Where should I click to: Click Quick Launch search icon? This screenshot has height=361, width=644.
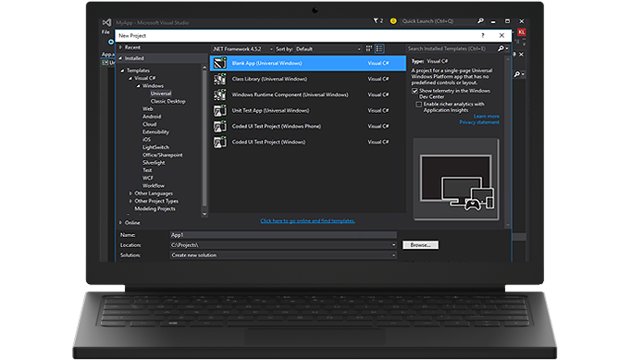pyautogui.click(x=480, y=21)
